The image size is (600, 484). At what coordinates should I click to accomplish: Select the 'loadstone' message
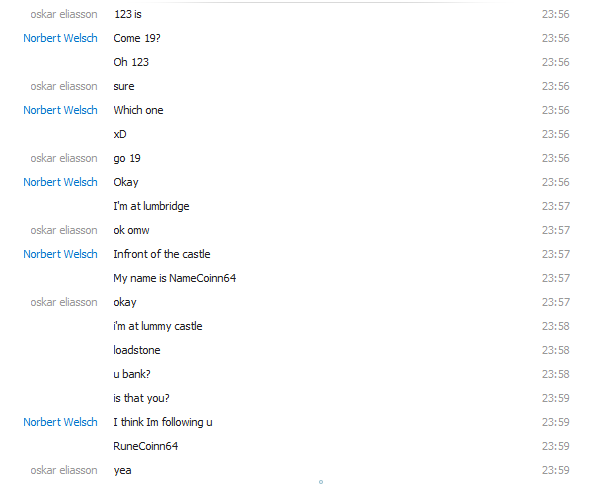137,350
